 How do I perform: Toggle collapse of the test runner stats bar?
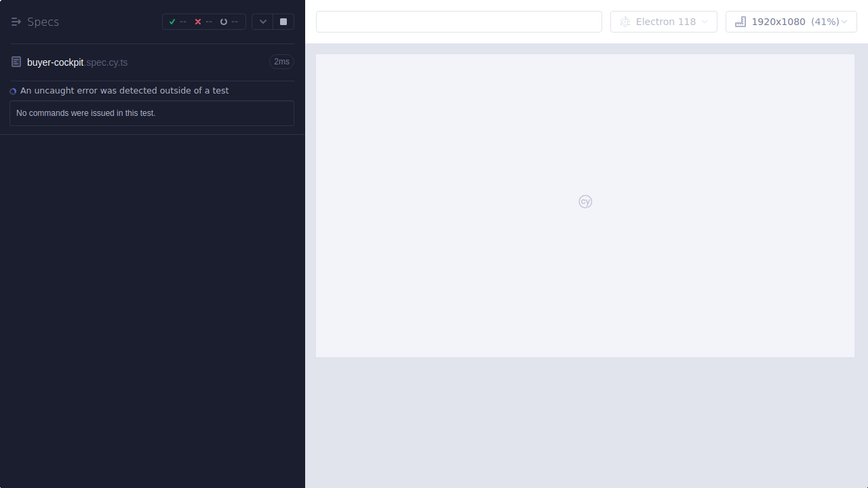tap(262, 21)
